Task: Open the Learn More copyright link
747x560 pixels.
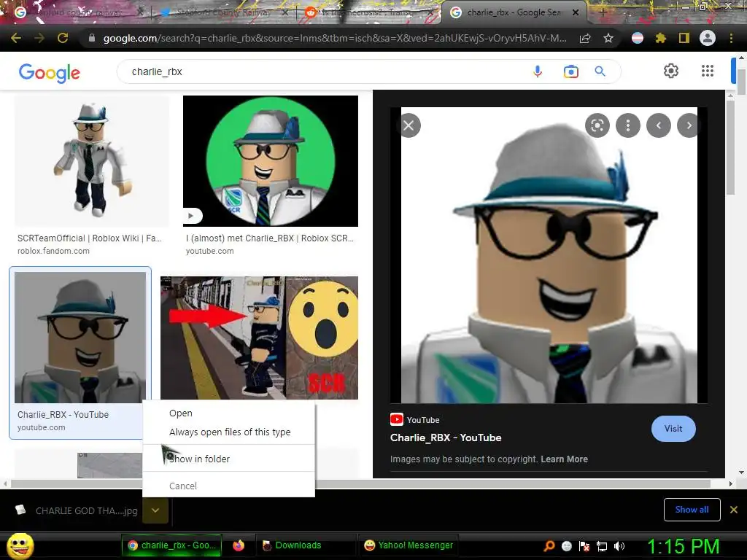Action: point(564,459)
